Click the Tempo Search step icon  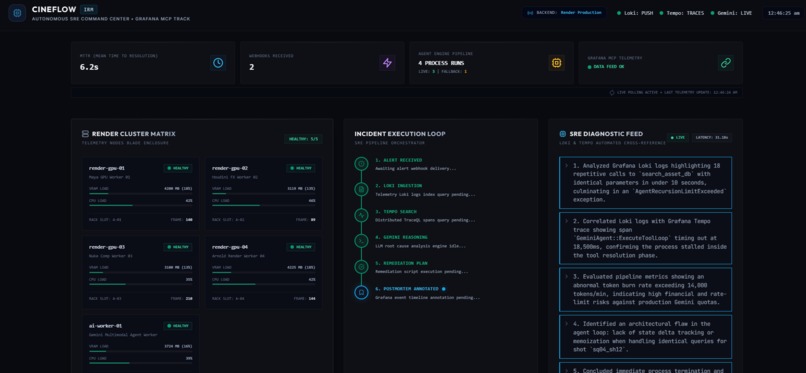click(x=361, y=215)
